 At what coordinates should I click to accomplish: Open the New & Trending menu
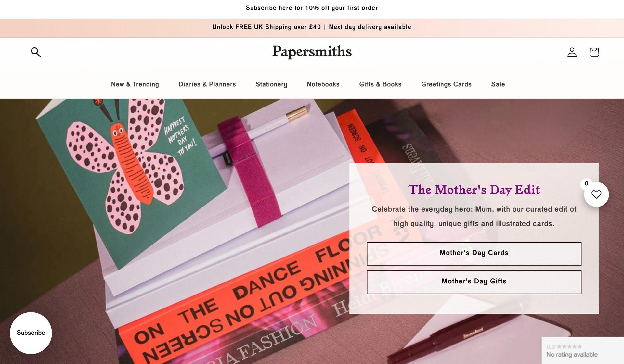[135, 84]
